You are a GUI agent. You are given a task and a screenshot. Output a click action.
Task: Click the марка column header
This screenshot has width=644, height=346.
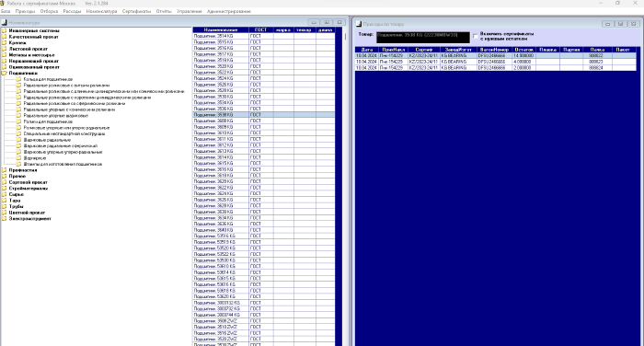[x=283, y=30]
